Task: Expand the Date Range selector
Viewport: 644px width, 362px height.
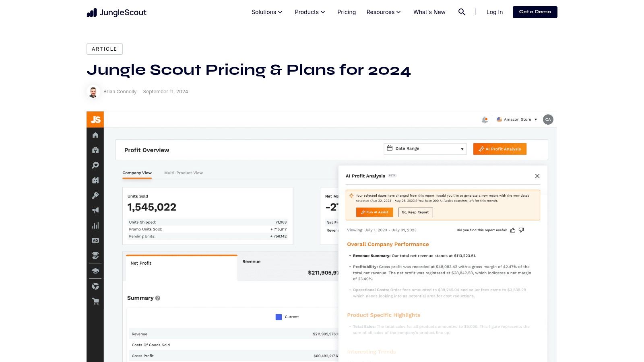Action: coord(425,148)
